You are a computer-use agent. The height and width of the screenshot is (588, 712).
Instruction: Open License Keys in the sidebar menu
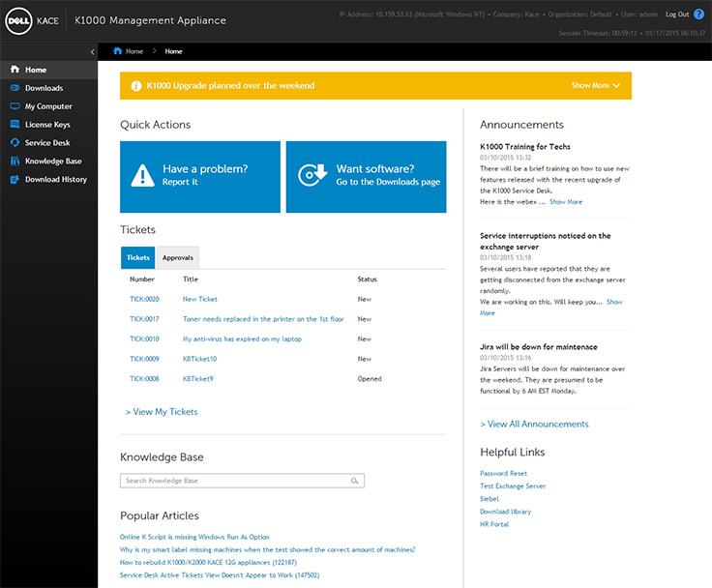pos(48,125)
